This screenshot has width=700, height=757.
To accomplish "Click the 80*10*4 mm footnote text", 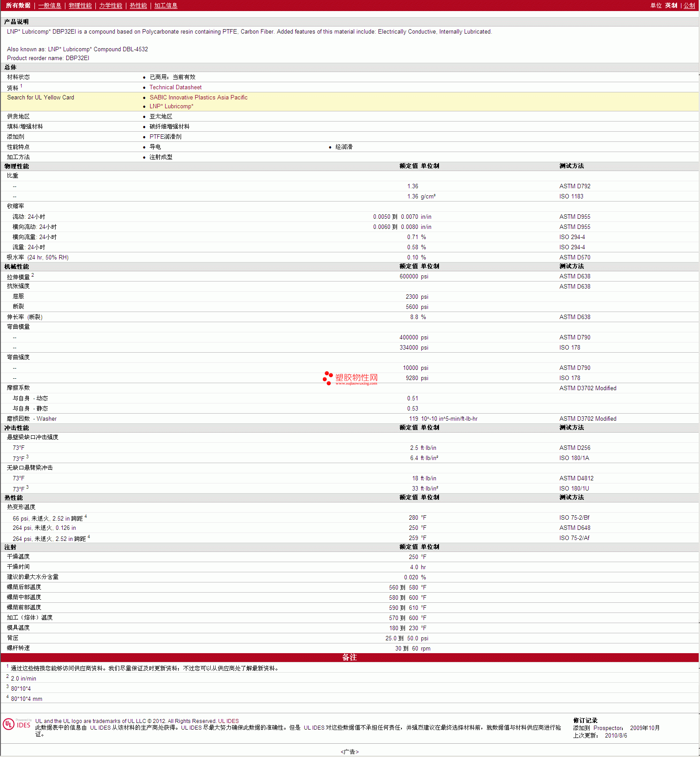I will (26, 699).
